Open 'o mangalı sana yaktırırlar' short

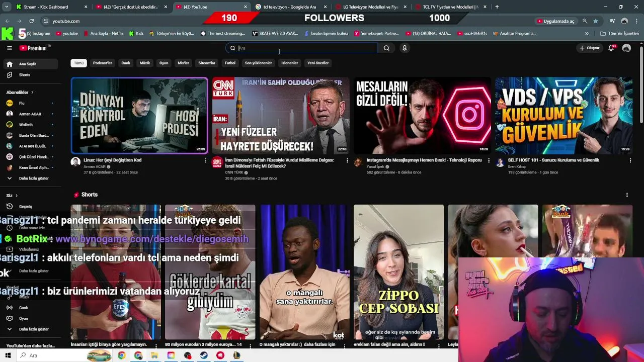coord(304,272)
